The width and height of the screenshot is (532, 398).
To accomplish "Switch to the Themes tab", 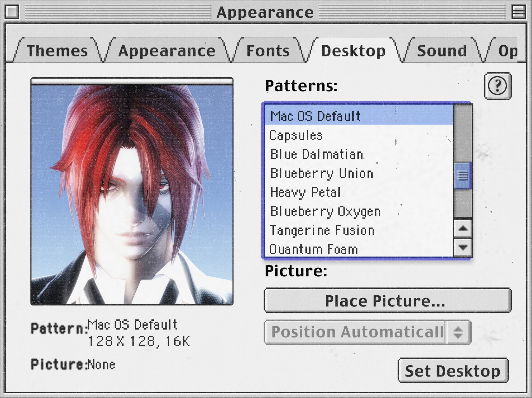I will tap(57, 51).
